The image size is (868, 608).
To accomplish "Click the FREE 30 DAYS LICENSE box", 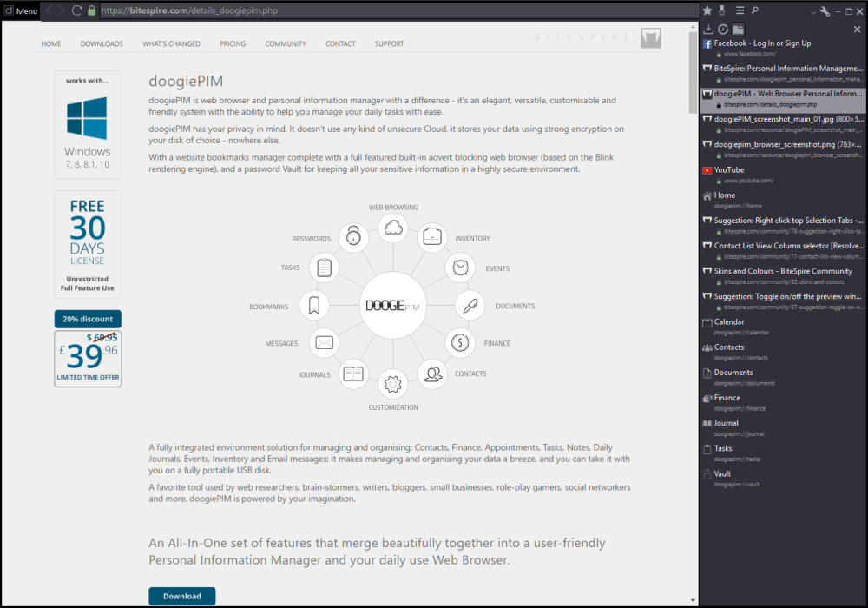I will point(88,244).
